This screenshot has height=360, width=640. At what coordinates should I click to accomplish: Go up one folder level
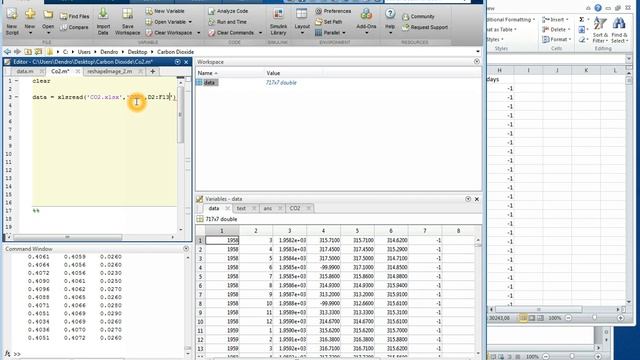click(28, 52)
